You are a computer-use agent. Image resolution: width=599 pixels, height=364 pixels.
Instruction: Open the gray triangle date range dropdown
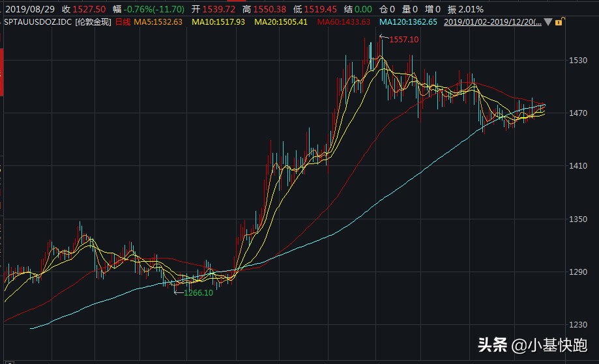pyautogui.click(x=548, y=22)
